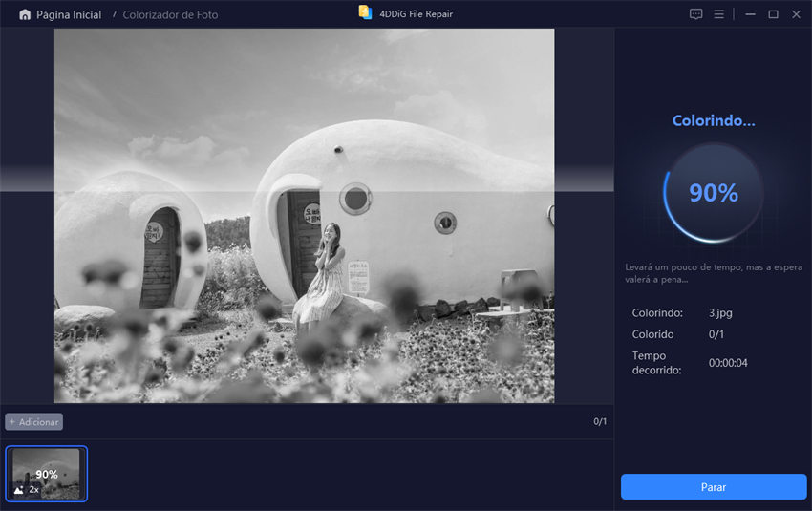
Task: Click the Adicionar button to add photos
Action: coord(33,421)
